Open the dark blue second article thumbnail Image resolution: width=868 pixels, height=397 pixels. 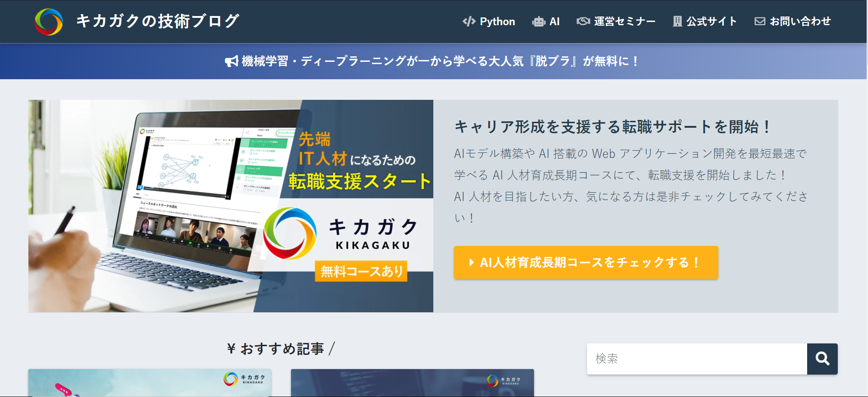coord(412,383)
